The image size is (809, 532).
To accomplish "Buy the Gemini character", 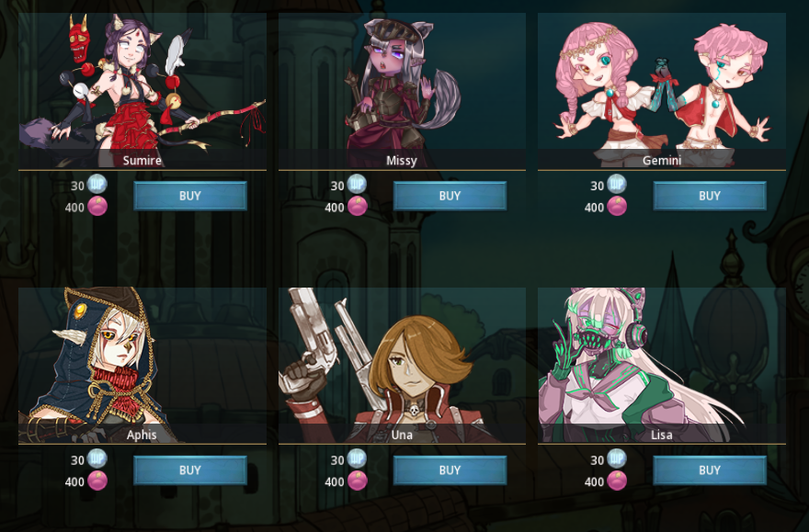I will coord(710,196).
